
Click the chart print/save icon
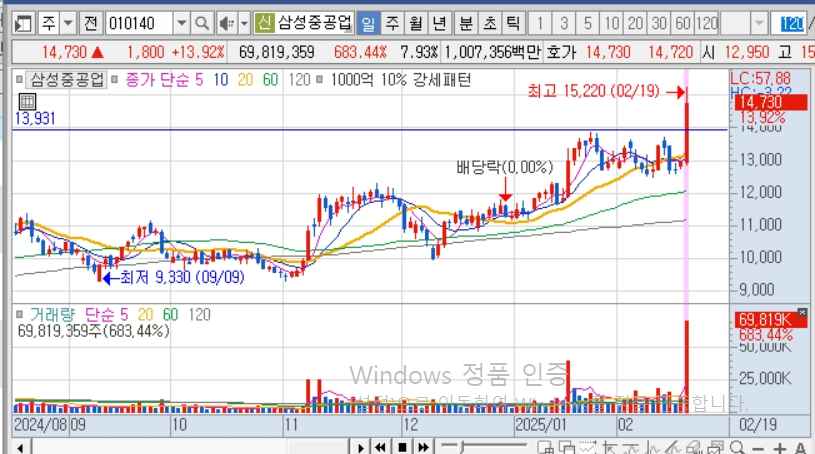pyautogui.click(x=715, y=447)
